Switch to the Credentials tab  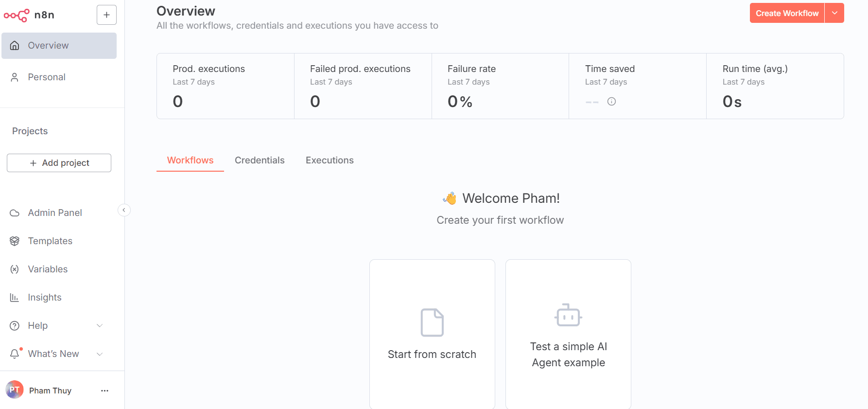coord(260,160)
